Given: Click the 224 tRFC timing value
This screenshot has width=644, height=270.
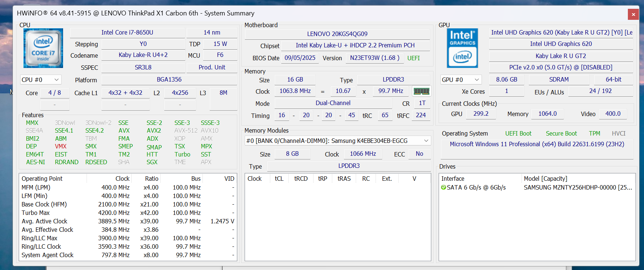Looking at the screenshot, I should click(421, 115).
